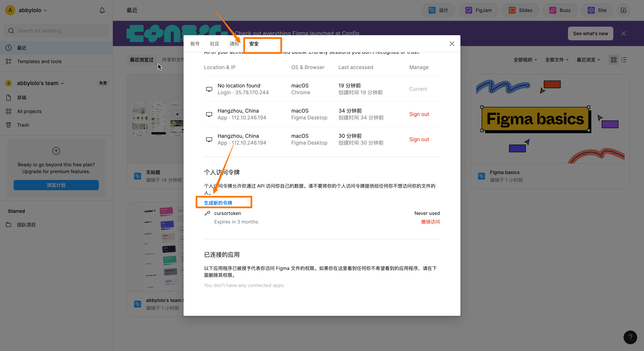This screenshot has height=351, width=644.
Task: Create a new FigJam board
Action: 478,10
